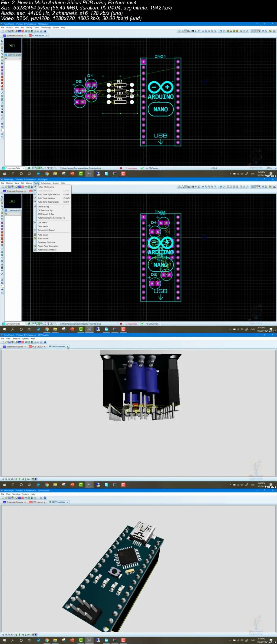Select the selection arrow tool in first frame
Screen dimensions: 277x644
[x=2, y=41]
